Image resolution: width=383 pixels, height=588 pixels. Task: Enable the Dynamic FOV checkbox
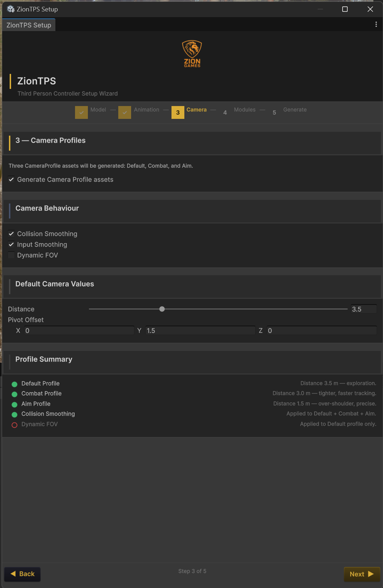pos(11,255)
